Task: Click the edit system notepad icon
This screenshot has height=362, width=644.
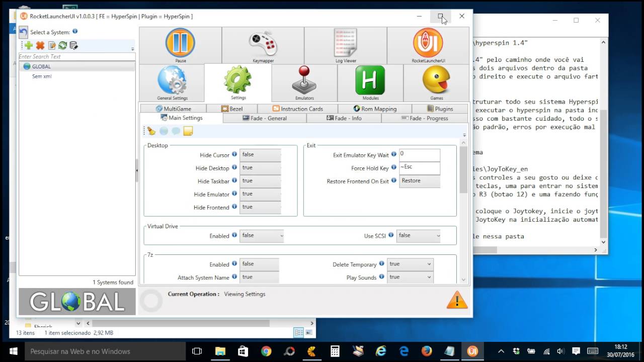Action: (52, 46)
